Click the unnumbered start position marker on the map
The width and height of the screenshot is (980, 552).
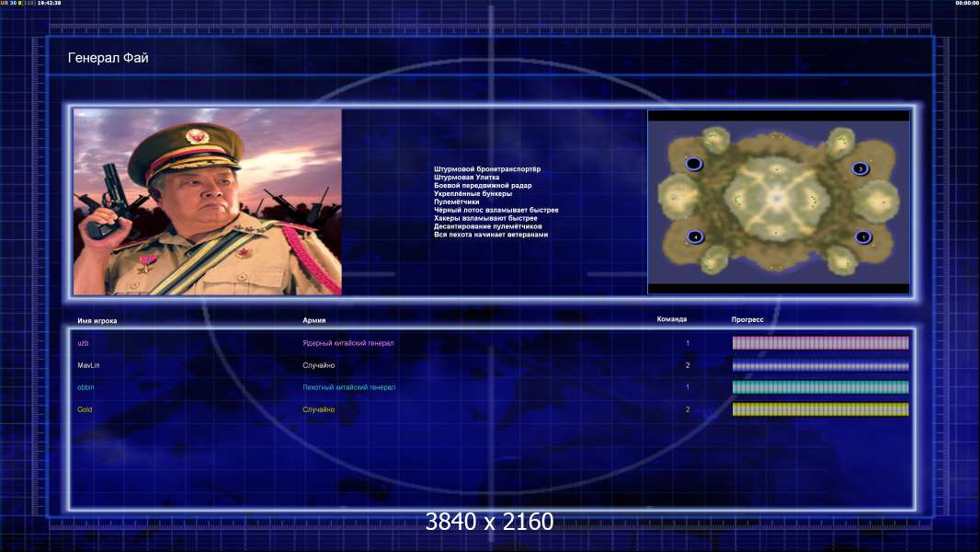694,165
